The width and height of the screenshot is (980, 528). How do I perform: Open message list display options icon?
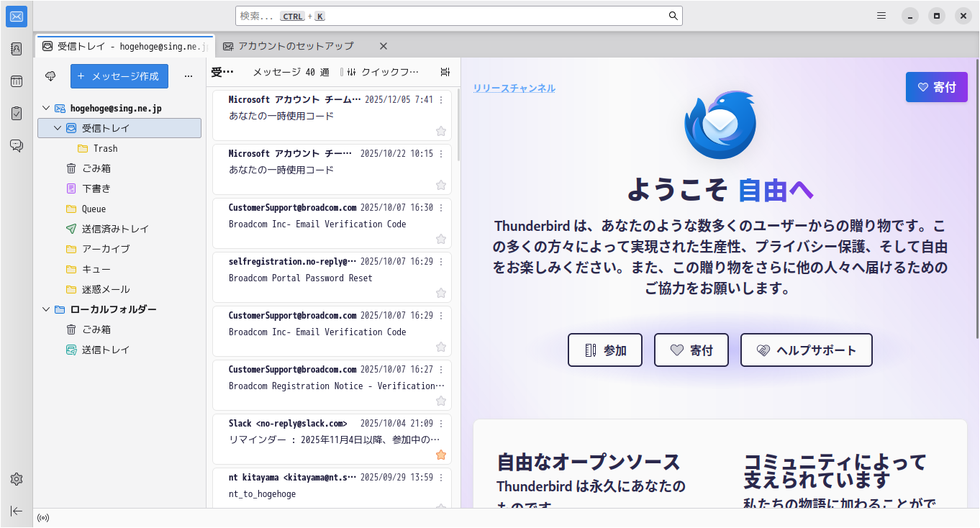tap(445, 72)
